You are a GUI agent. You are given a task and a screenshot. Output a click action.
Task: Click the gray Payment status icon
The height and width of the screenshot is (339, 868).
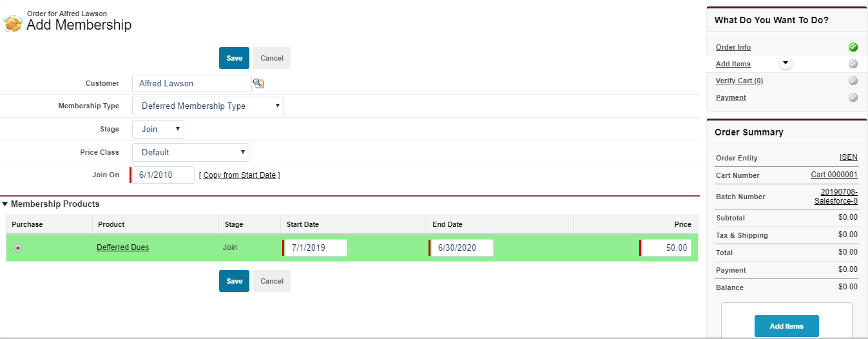coord(853,97)
